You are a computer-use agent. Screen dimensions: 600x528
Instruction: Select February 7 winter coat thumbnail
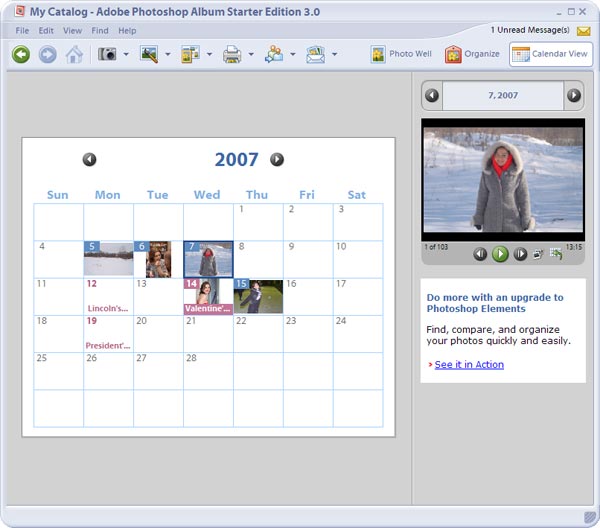[208, 259]
